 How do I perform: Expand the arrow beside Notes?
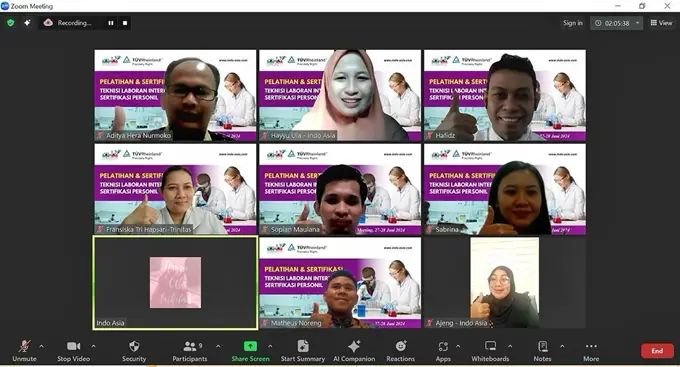(562, 346)
